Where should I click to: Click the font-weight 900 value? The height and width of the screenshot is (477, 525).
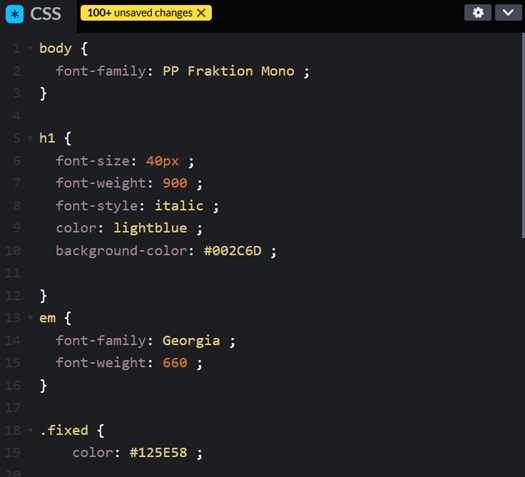175,183
